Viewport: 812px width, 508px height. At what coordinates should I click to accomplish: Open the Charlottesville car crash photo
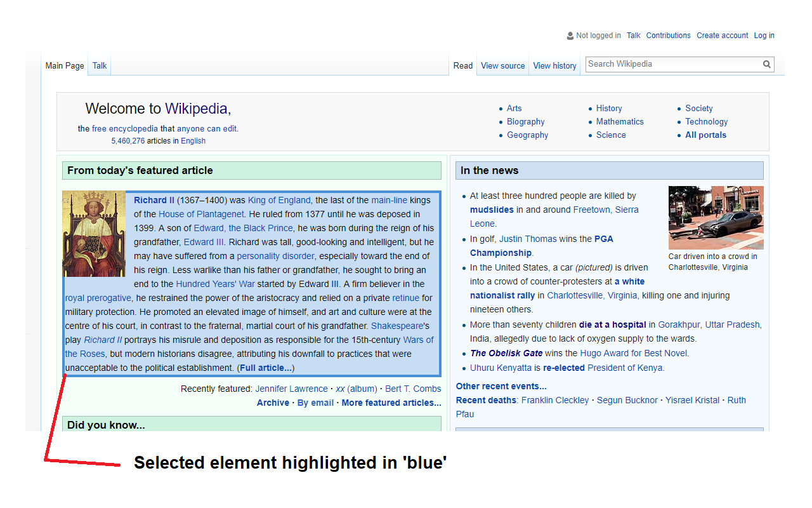point(716,218)
